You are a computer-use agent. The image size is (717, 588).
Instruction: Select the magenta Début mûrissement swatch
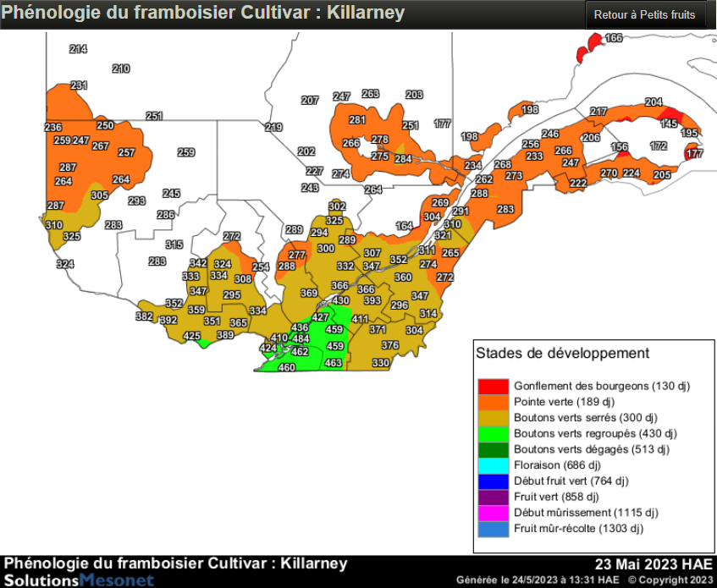pyautogui.click(x=493, y=513)
